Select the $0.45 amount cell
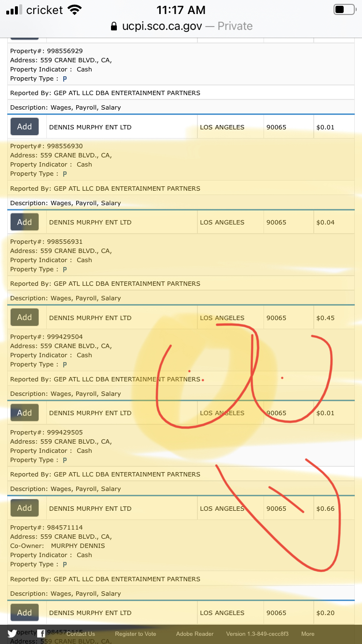 point(334,318)
